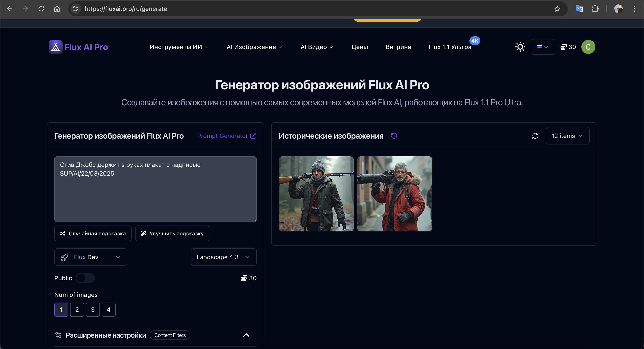
Task: Open site info icon in address bar
Action: pos(76,9)
